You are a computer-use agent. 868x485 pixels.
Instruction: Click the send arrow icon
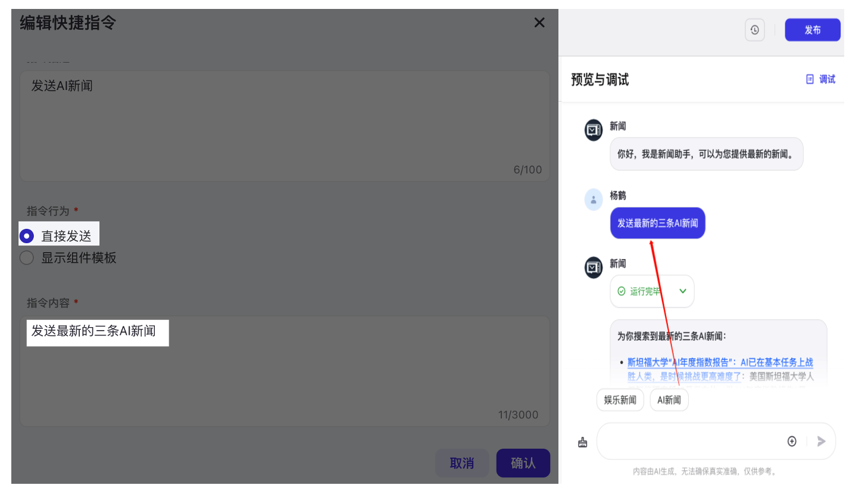(822, 441)
